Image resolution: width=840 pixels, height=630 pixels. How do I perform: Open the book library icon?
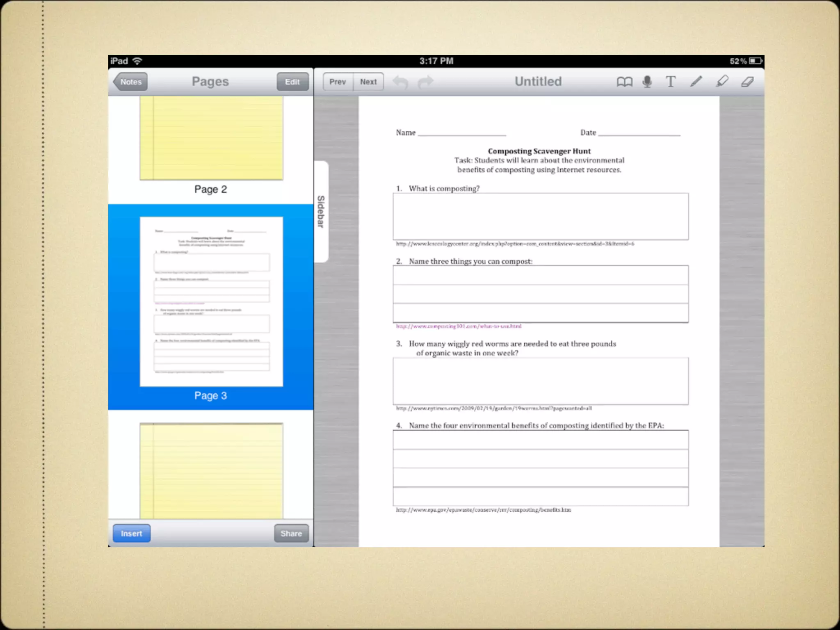click(x=624, y=82)
